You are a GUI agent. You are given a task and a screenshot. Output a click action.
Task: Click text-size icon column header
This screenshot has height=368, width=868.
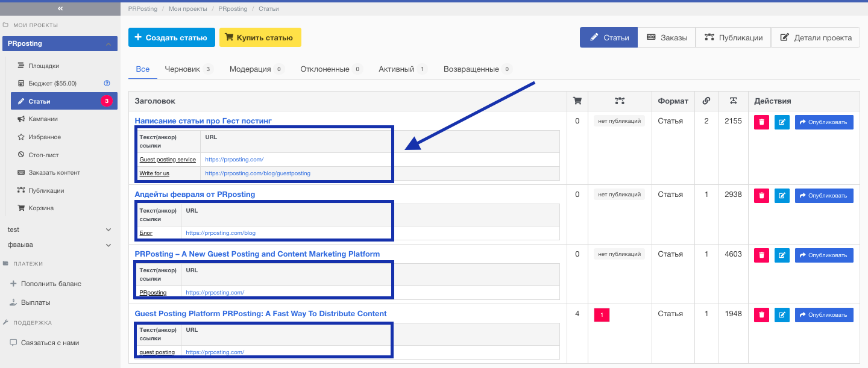[x=733, y=101]
